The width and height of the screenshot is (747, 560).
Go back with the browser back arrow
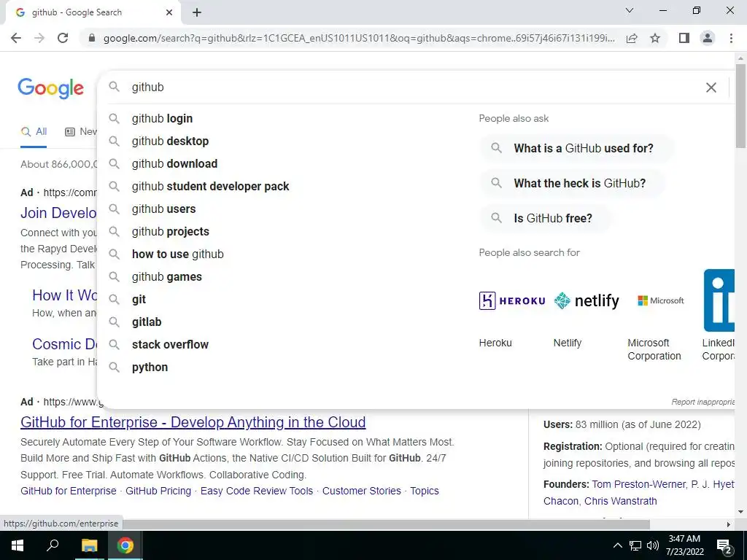click(16, 38)
